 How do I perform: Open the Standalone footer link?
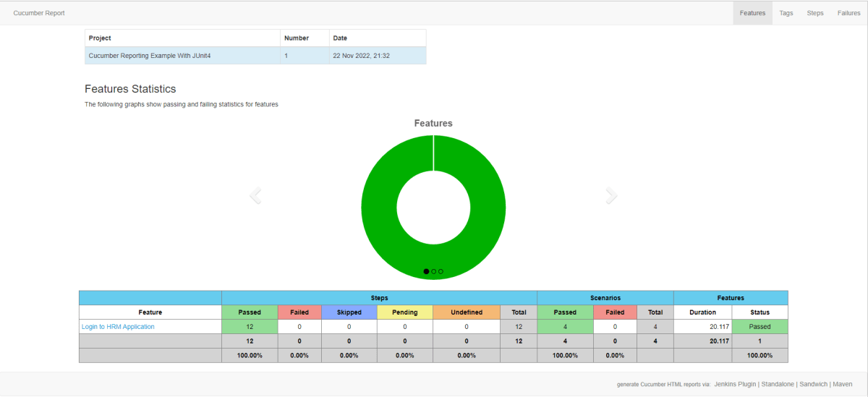coord(778,384)
